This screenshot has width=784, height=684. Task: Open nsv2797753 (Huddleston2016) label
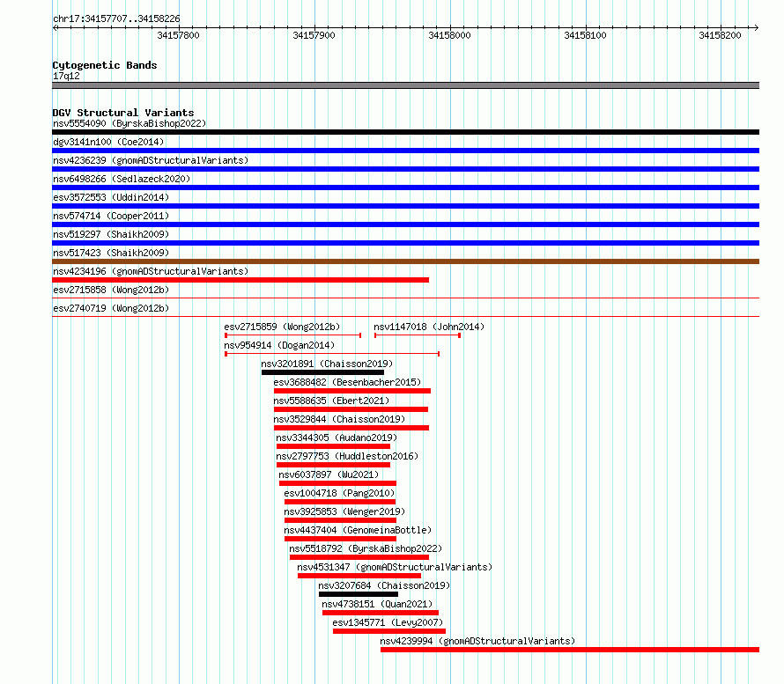point(347,456)
